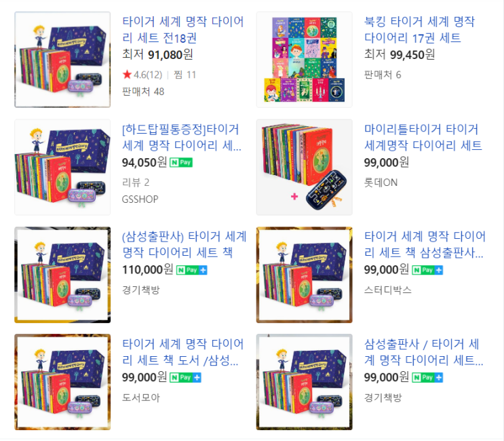Viewport: 504px width, 441px height.
Task: Open the 북킹 타이거 세계 명작 17권 세트 title
Action: pos(419,30)
